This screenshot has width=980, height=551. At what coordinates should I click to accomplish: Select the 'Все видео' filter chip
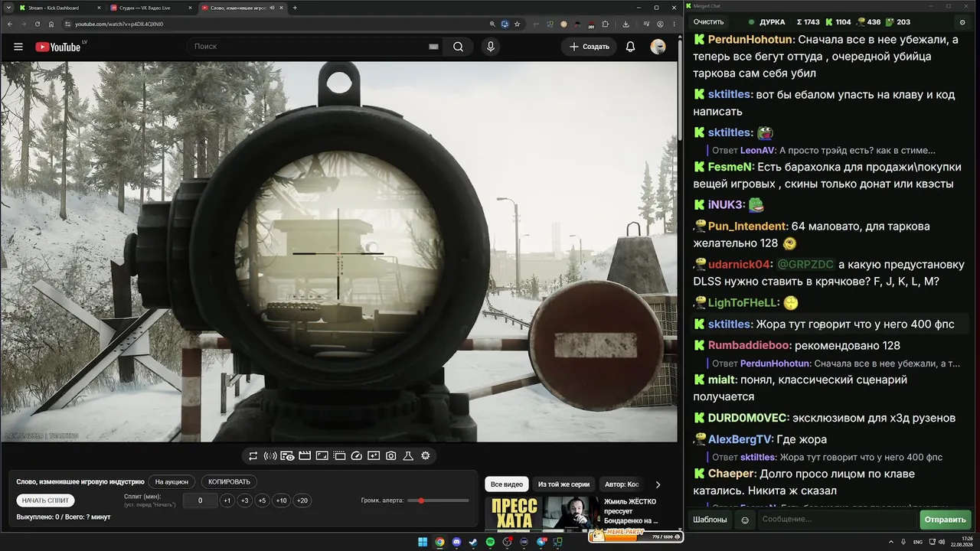point(507,484)
